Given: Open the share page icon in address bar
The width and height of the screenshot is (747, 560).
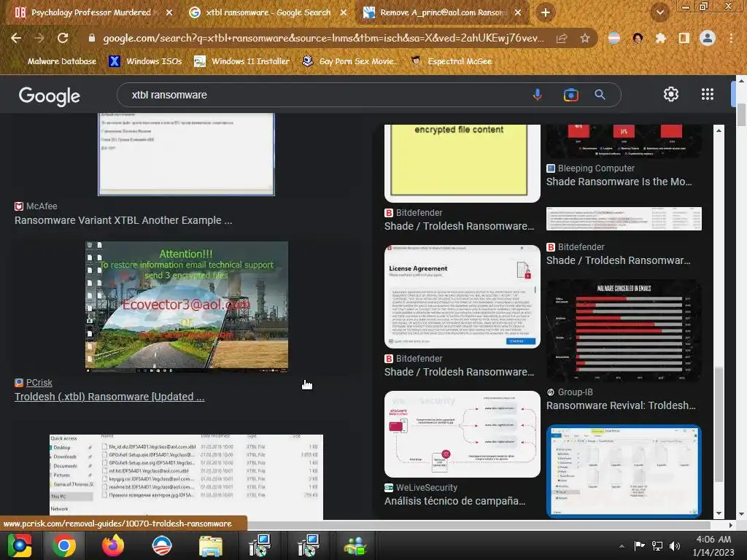Looking at the screenshot, I should [x=562, y=38].
